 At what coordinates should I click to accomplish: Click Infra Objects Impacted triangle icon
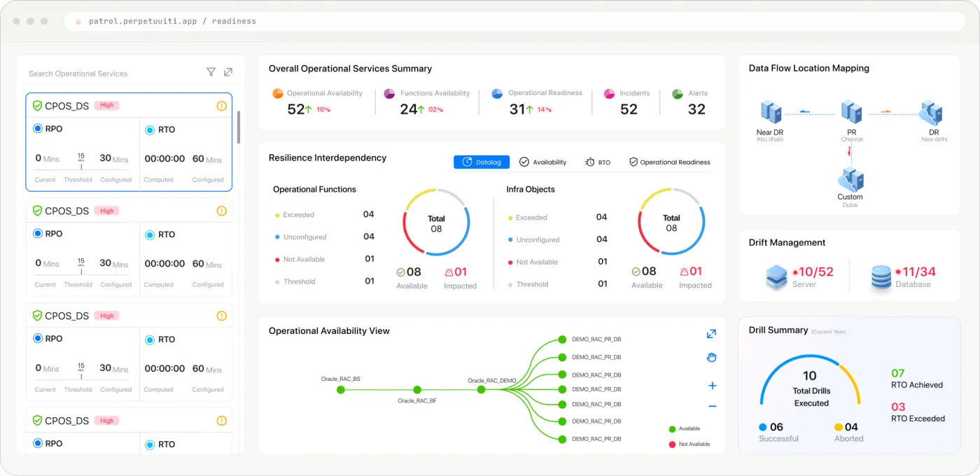point(684,272)
